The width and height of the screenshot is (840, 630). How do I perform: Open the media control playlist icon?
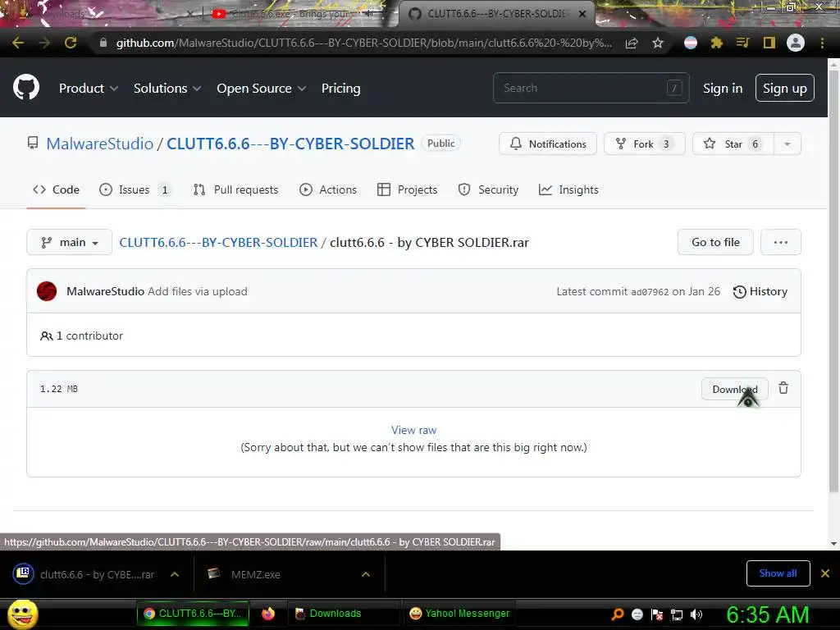tap(742, 43)
